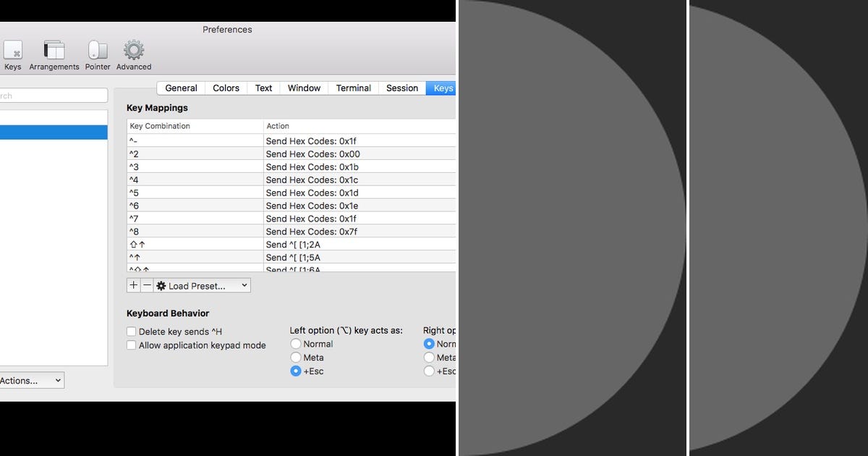Screen dimensions: 868x456
Task: Switch to the Text tab
Action: [264, 88]
